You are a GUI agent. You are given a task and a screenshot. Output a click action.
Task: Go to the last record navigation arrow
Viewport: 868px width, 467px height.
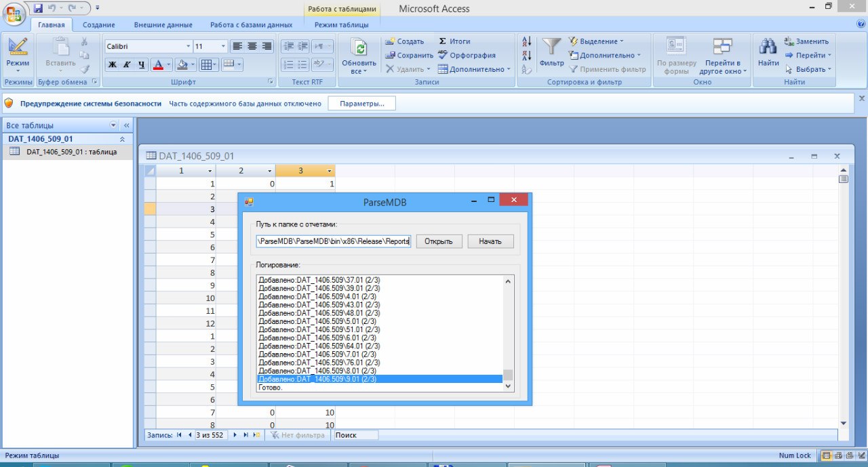pyautogui.click(x=245, y=435)
